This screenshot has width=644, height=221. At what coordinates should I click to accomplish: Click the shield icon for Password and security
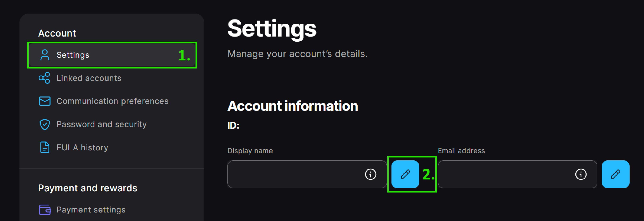point(45,124)
